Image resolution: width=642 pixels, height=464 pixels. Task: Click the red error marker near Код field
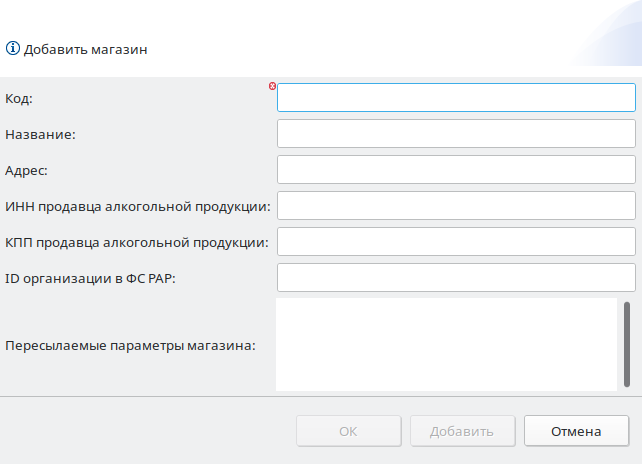point(272,86)
